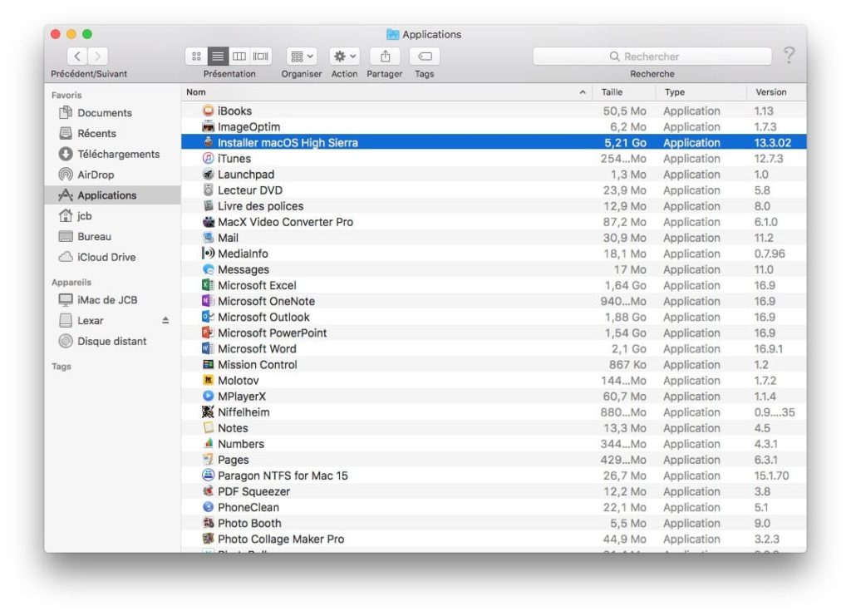Screen dimensions: 851x616
Task: Select the Numbers application name
Action: point(241,444)
